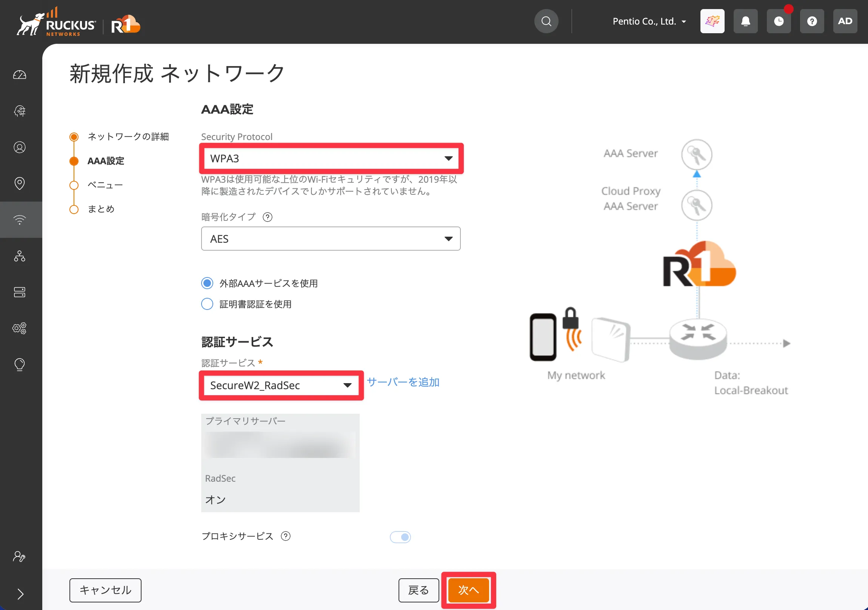Open the Pentio Co., Ltd. tenant dropdown

click(649, 22)
